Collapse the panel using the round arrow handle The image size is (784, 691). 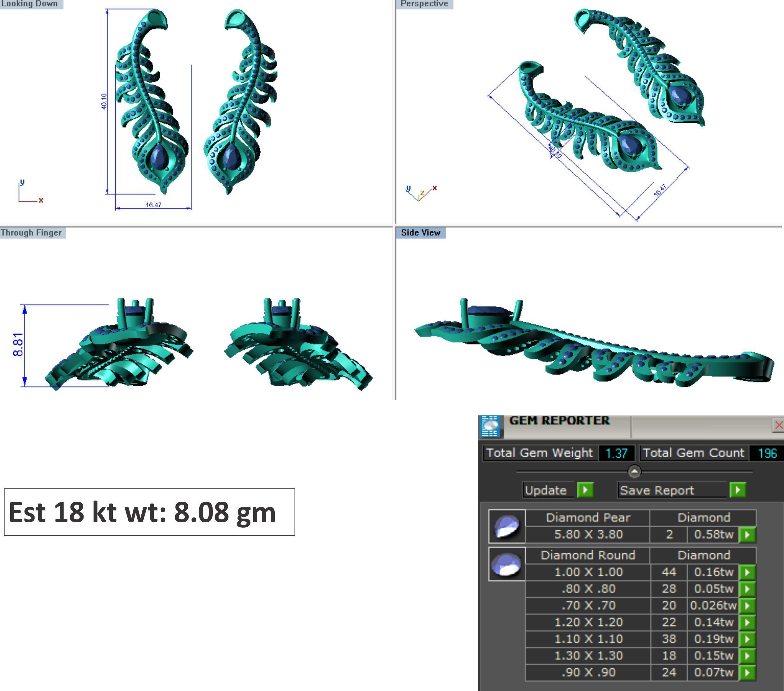[635, 471]
